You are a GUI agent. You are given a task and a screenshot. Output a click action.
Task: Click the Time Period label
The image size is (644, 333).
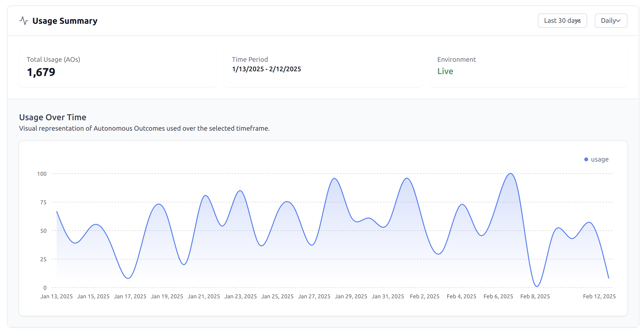250,59
